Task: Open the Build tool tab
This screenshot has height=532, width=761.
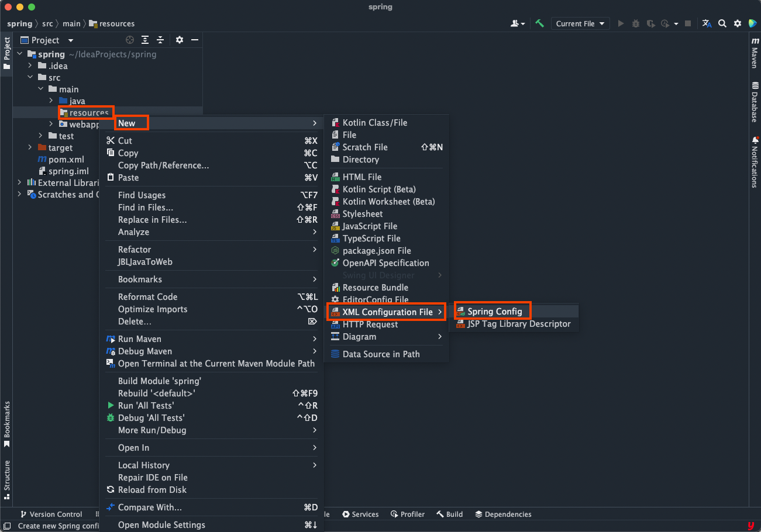Action: [449, 514]
